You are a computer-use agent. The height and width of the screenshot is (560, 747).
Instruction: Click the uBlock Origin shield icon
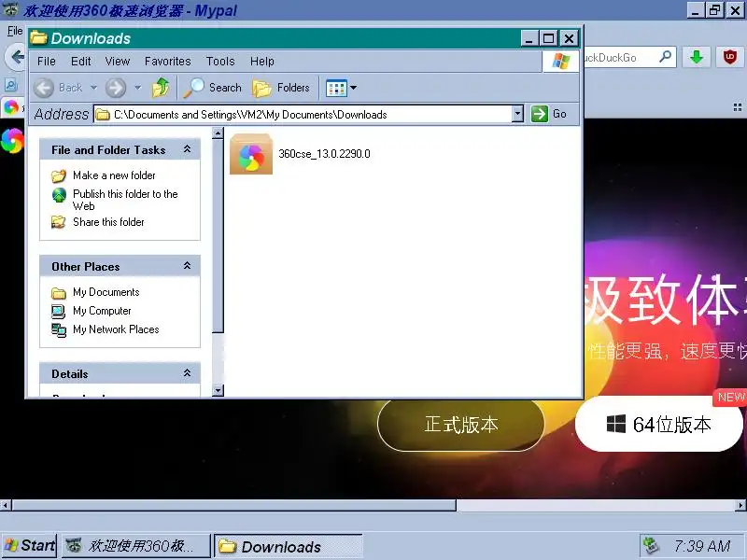click(x=729, y=57)
